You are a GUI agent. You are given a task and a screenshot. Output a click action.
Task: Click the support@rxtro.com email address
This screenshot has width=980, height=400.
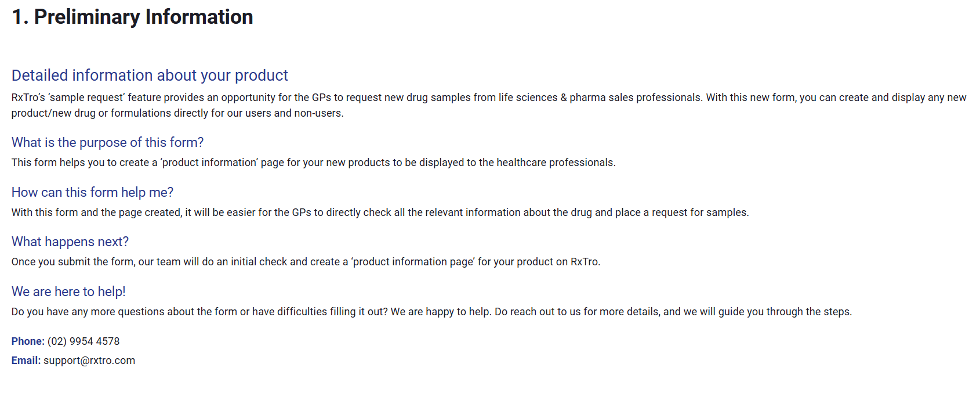coord(89,361)
